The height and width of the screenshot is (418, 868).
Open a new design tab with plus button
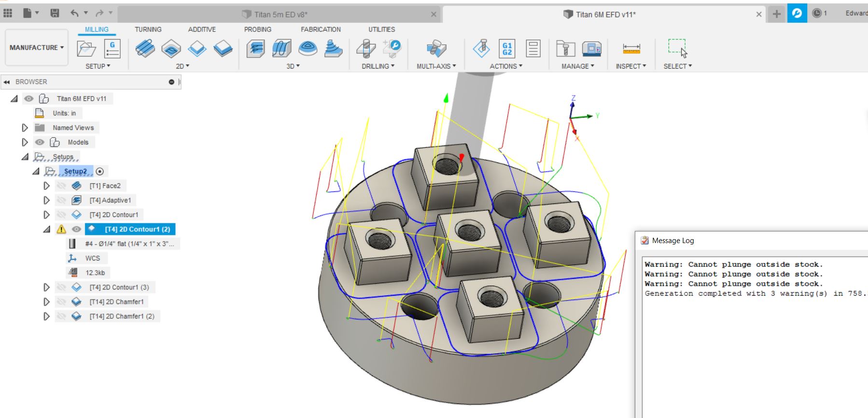777,14
